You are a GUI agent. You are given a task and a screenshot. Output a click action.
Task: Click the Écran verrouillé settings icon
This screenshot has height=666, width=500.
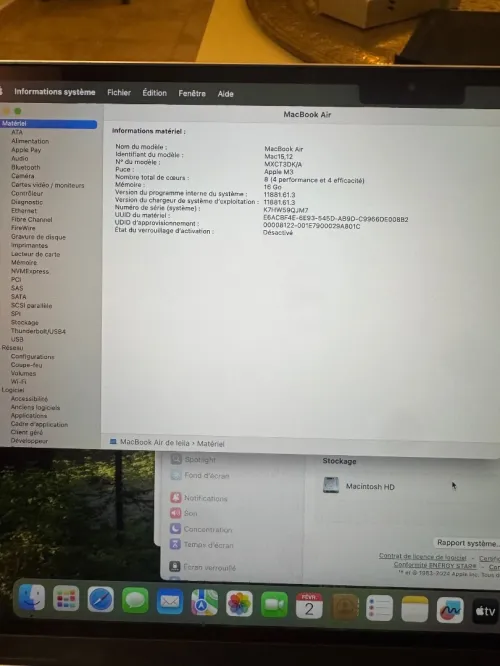(175, 566)
